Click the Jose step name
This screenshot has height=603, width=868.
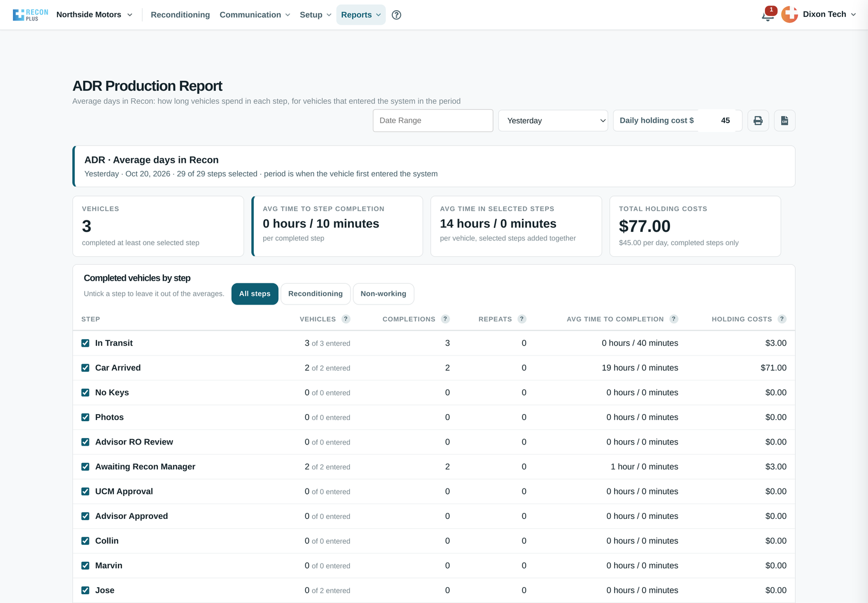(x=105, y=591)
